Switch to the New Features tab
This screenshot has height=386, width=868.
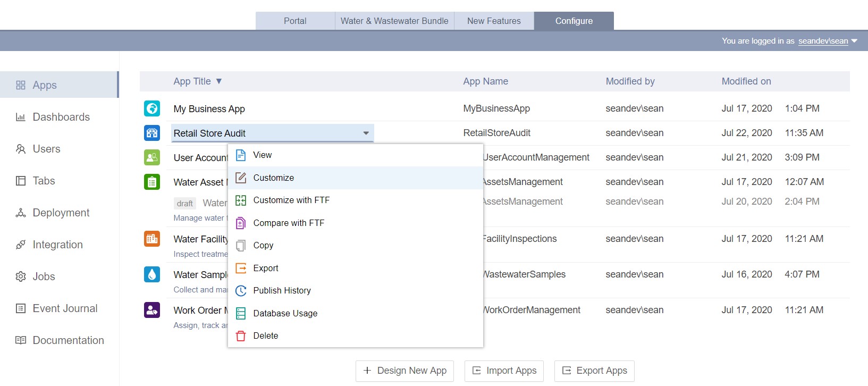tap(494, 21)
